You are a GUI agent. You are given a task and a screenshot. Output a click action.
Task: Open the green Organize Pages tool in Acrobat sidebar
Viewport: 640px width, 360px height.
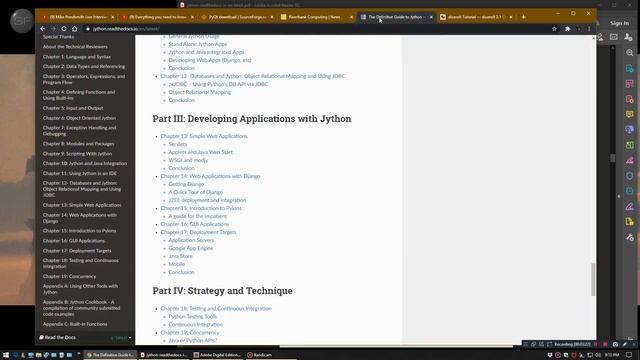[x=629, y=145]
